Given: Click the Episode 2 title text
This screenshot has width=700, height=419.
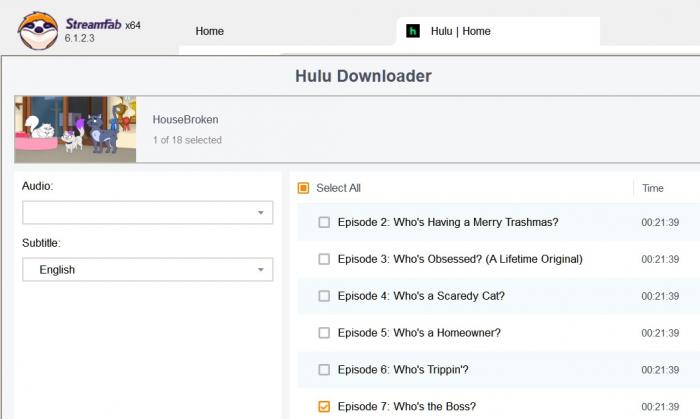Looking at the screenshot, I should pyautogui.click(x=448, y=222).
